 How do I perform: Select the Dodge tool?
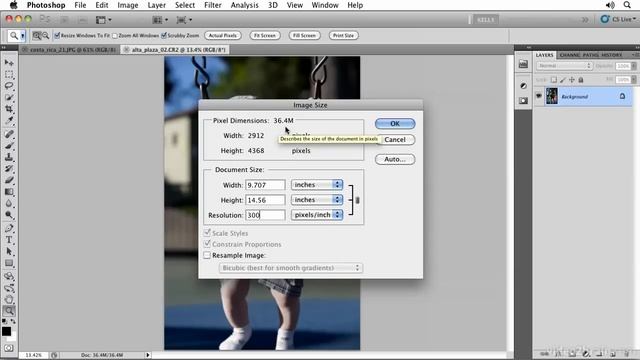(9, 214)
